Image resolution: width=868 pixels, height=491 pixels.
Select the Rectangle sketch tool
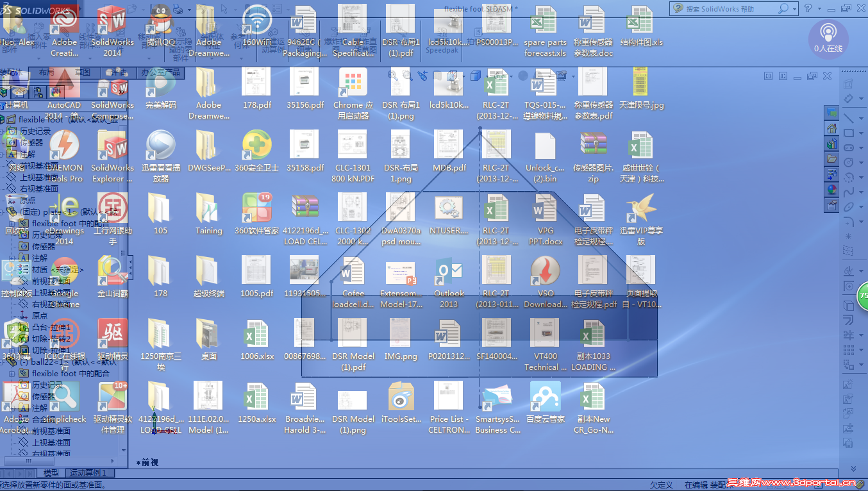(848, 133)
